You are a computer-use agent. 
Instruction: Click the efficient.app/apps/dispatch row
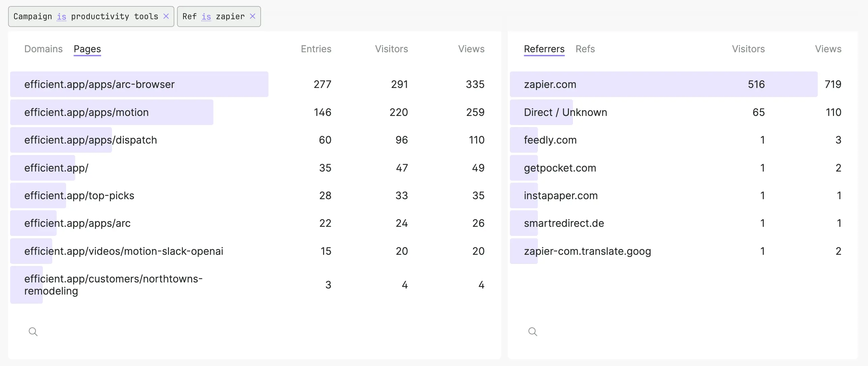(x=90, y=140)
